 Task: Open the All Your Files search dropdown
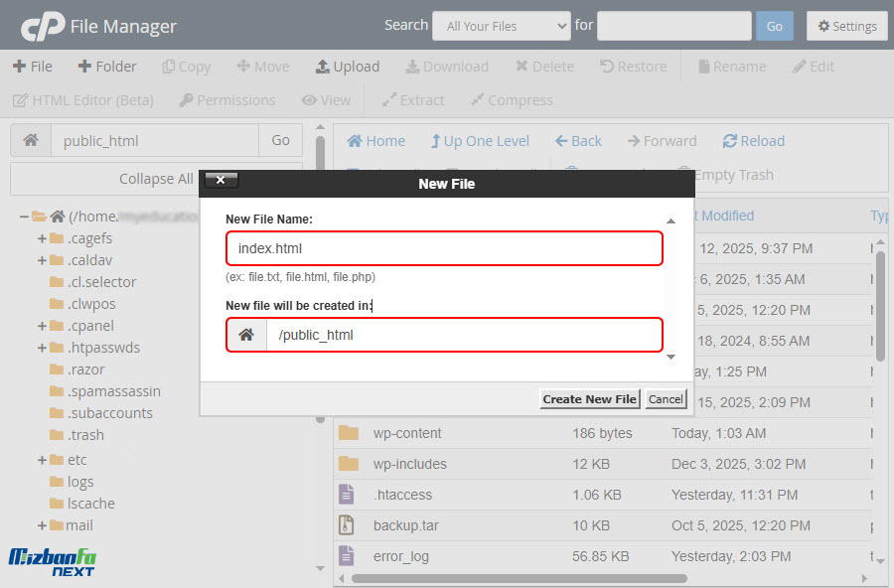[x=501, y=26]
